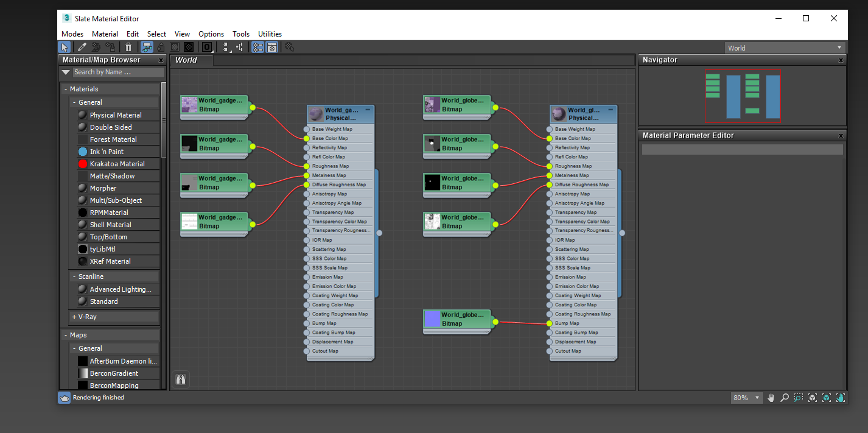This screenshot has width=868, height=433.
Task: Collapse the Scanline subgroup
Action: coord(114,276)
